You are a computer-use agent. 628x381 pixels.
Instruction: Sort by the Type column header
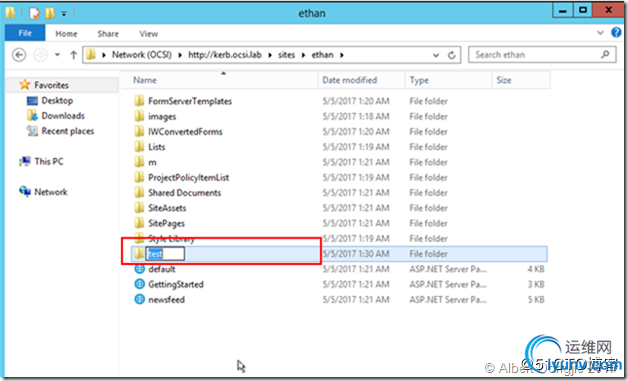pos(448,80)
